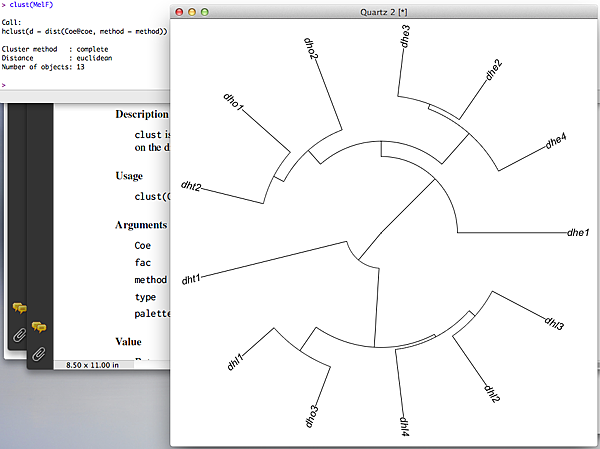
Task: Select the dho3 leaf label
Action: (312, 416)
